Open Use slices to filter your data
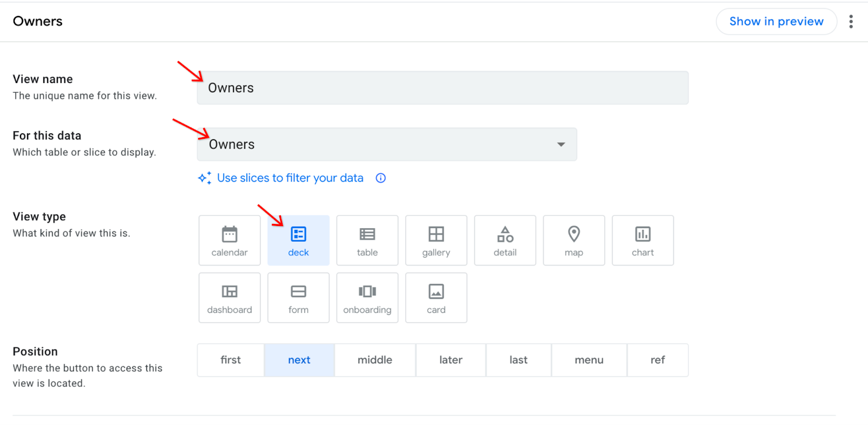This screenshot has width=868, height=425. [x=290, y=178]
